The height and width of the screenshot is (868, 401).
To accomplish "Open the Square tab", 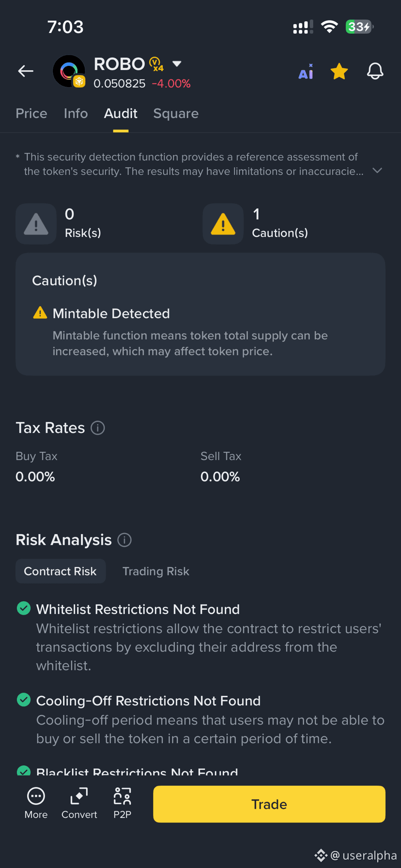I will [176, 113].
